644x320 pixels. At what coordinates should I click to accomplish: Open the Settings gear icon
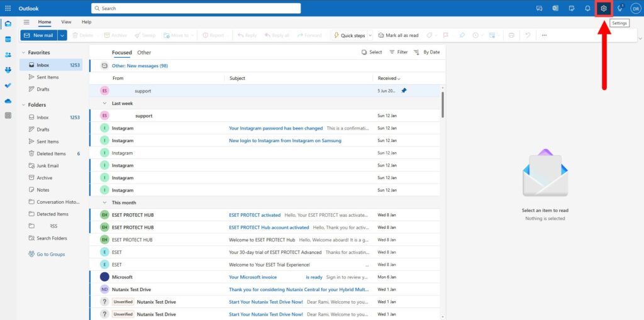pos(603,8)
